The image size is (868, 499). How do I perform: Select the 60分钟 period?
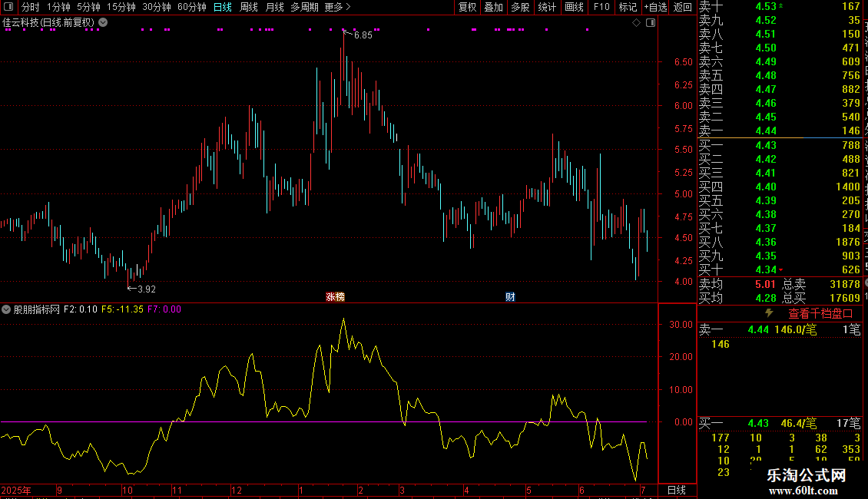(191, 7)
